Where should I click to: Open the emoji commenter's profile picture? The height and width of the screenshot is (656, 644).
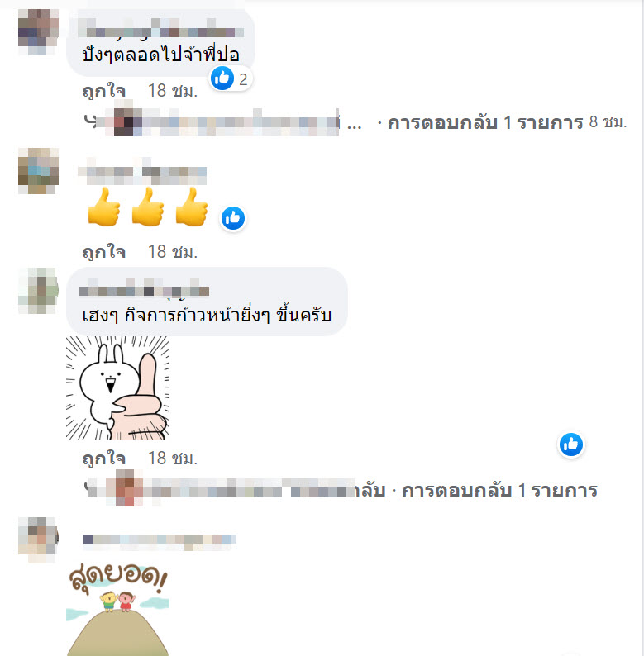pyautogui.click(x=38, y=171)
